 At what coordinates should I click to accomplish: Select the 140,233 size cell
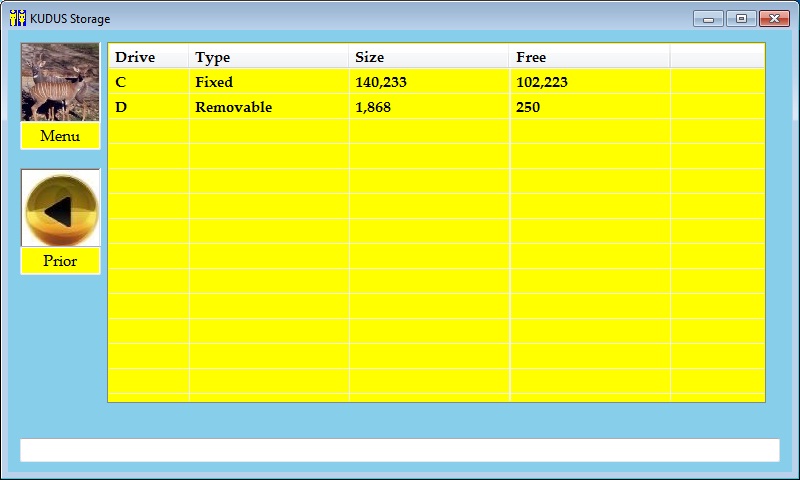(x=381, y=82)
